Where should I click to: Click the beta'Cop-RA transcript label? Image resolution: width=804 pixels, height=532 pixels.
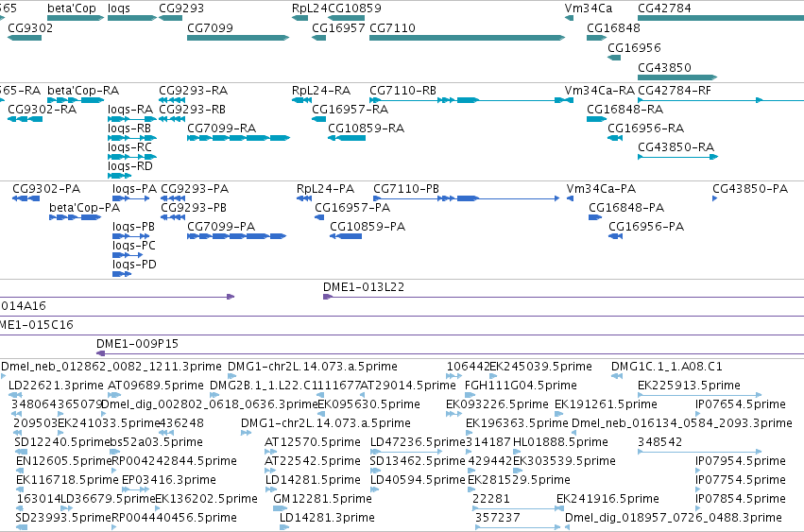coord(83,91)
